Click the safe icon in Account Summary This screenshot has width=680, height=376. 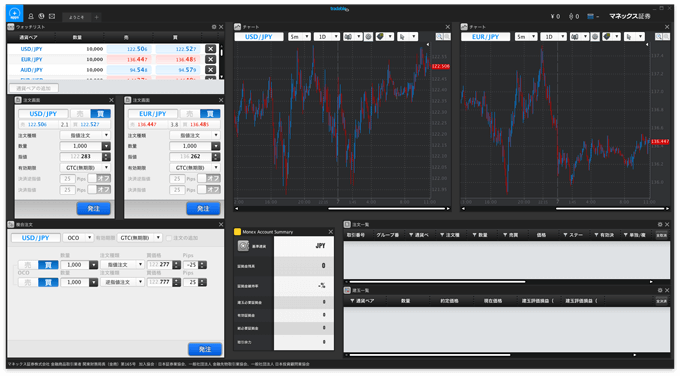coord(243,246)
